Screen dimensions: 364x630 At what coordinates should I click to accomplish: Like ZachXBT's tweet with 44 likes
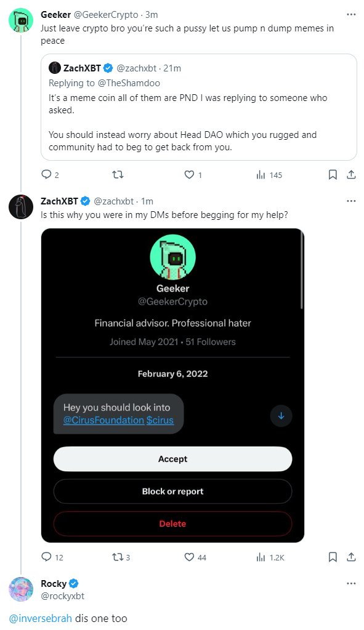point(189,557)
